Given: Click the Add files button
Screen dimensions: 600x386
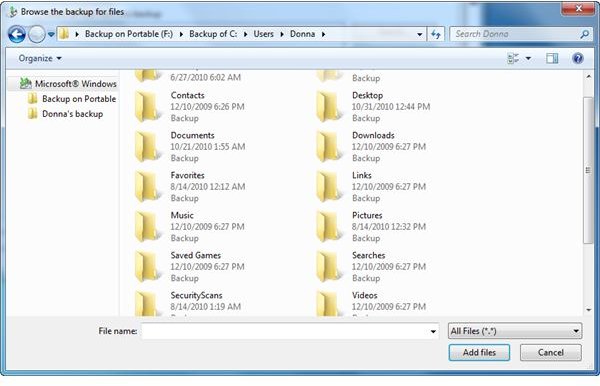Looking at the screenshot, I should [479, 353].
